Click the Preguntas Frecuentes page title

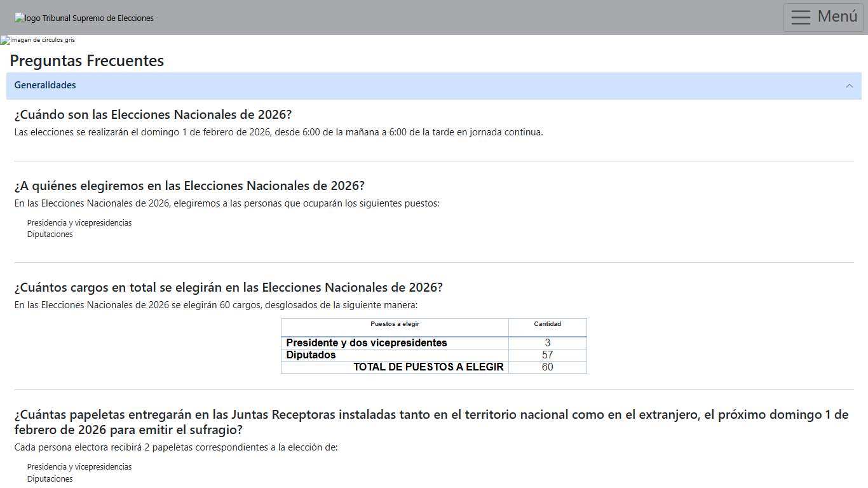86,60
